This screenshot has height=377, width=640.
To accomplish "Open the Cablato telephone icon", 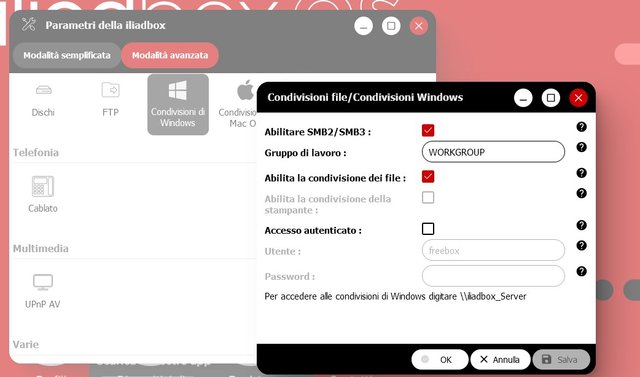I will [43, 194].
